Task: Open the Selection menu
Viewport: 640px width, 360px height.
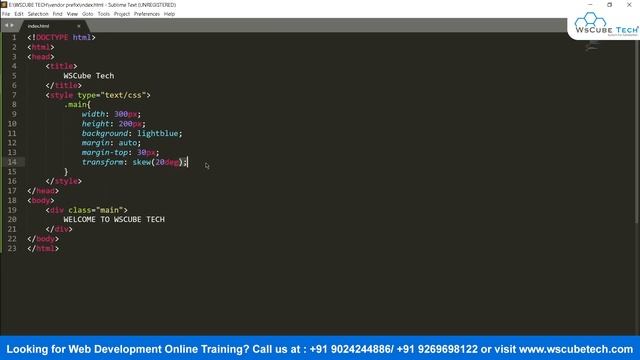Action: point(38,14)
